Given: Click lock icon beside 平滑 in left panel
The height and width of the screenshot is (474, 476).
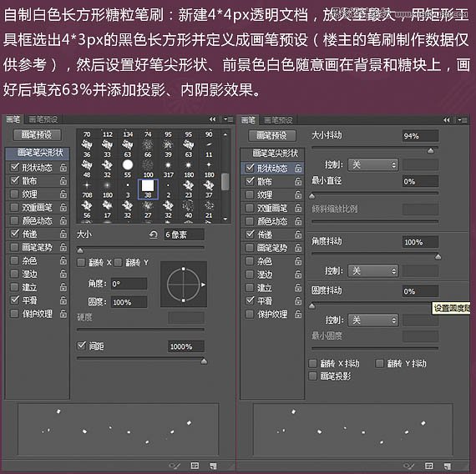Looking at the screenshot, I should (x=63, y=300).
